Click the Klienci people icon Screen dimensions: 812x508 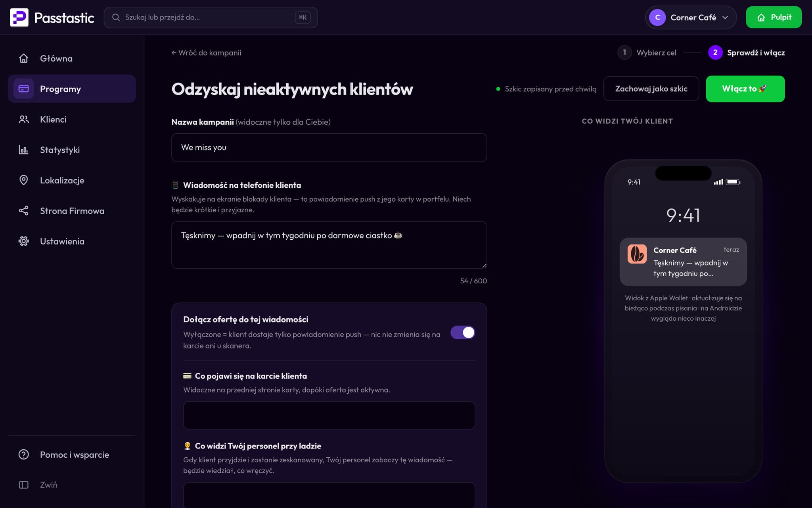24,119
